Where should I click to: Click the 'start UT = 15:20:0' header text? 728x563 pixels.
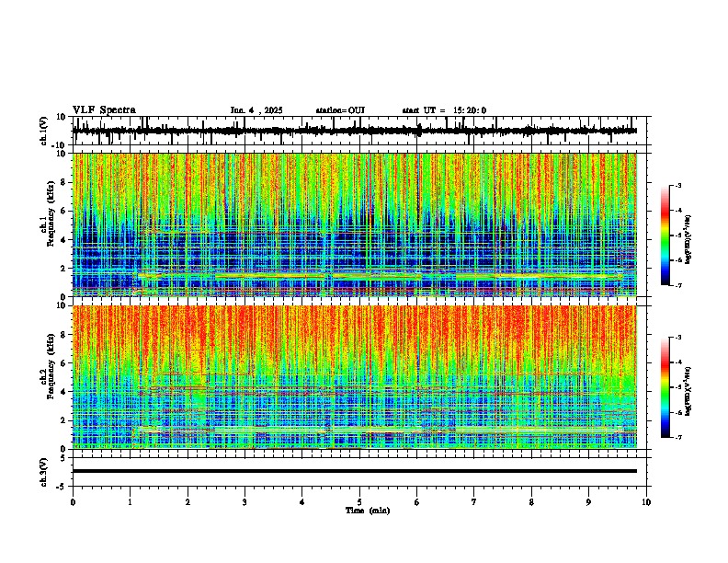(x=444, y=110)
